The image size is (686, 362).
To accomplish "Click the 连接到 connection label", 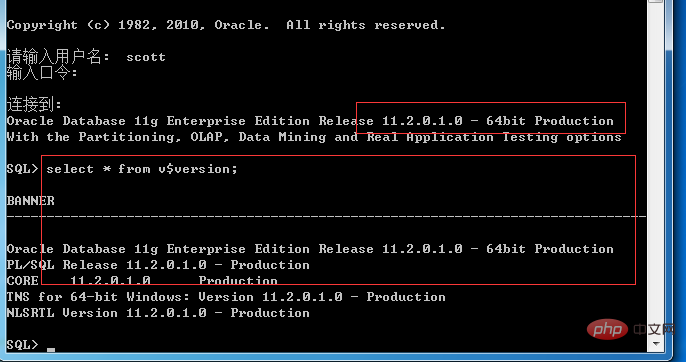I will [34, 105].
